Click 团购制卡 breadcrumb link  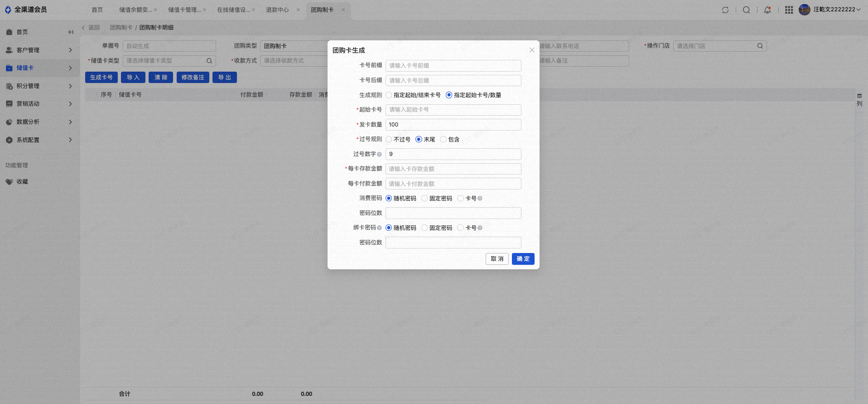(121, 28)
